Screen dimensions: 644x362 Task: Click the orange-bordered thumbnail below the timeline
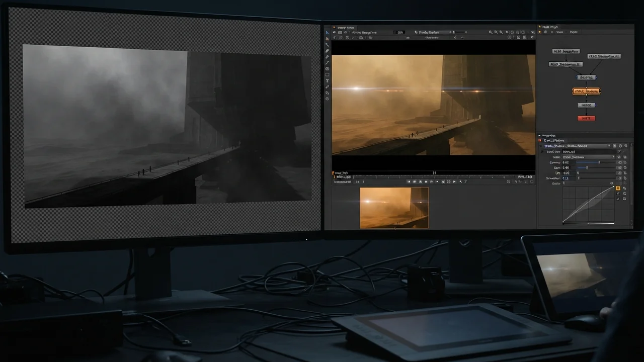[x=394, y=208]
